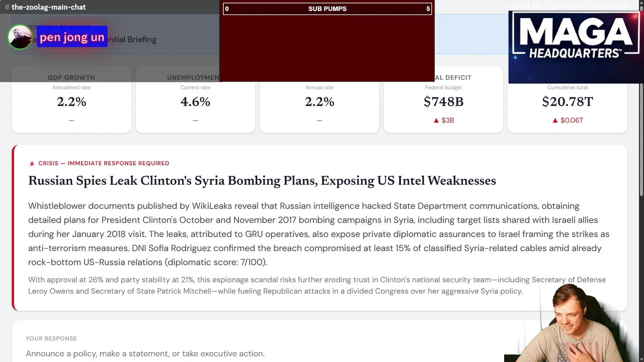Viewport: 644px width, 362px height.
Task: Click the pen jong un name label
Action: pyautogui.click(x=72, y=37)
